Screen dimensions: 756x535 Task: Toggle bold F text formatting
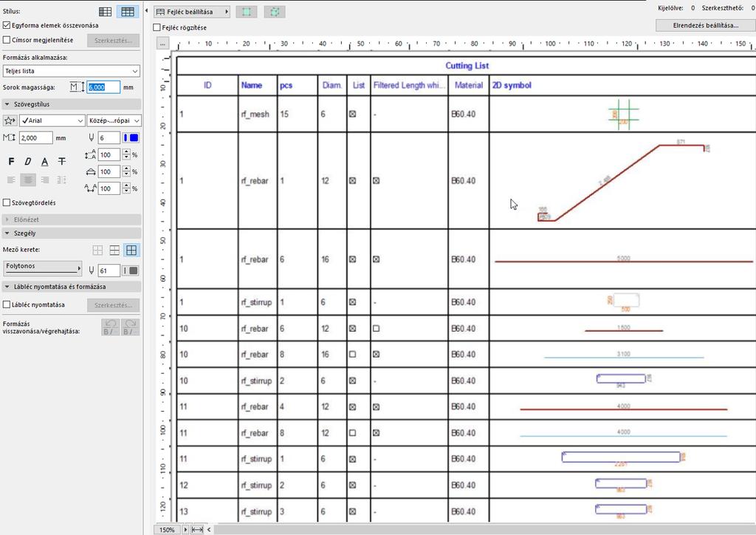tap(12, 162)
